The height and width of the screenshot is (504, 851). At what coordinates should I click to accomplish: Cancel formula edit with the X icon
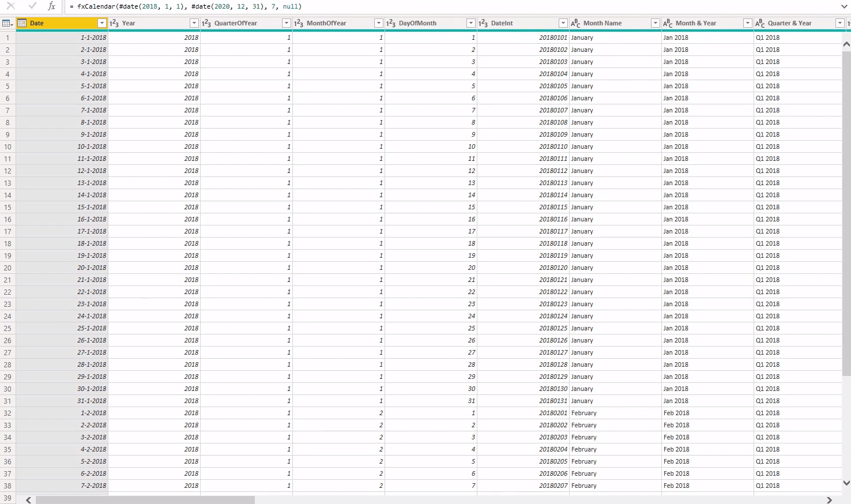point(10,6)
